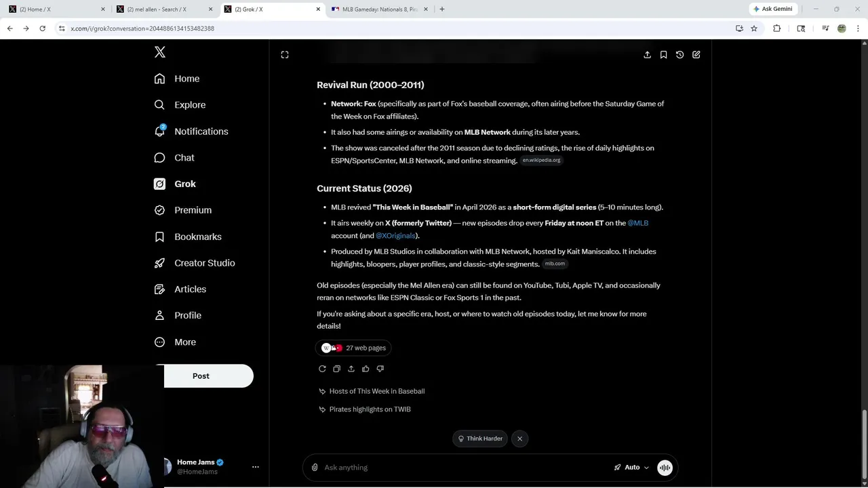The width and height of the screenshot is (868, 488).
Task: Toggle Grok fullscreen expand icon
Action: (x=285, y=55)
